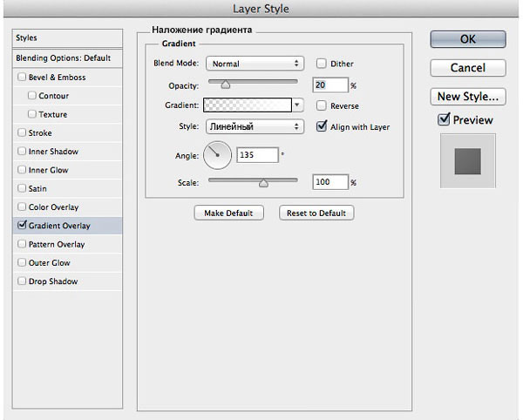Viewport: 523px width, 420px height.
Task: Open the gradient picker arrow
Action: (297, 105)
